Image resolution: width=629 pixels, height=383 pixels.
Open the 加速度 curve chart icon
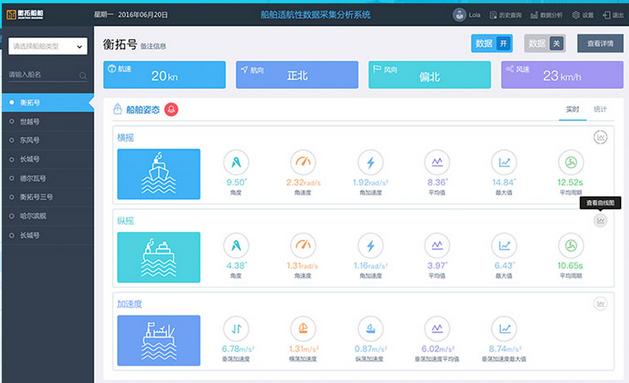pyautogui.click(x=600, y=304)
